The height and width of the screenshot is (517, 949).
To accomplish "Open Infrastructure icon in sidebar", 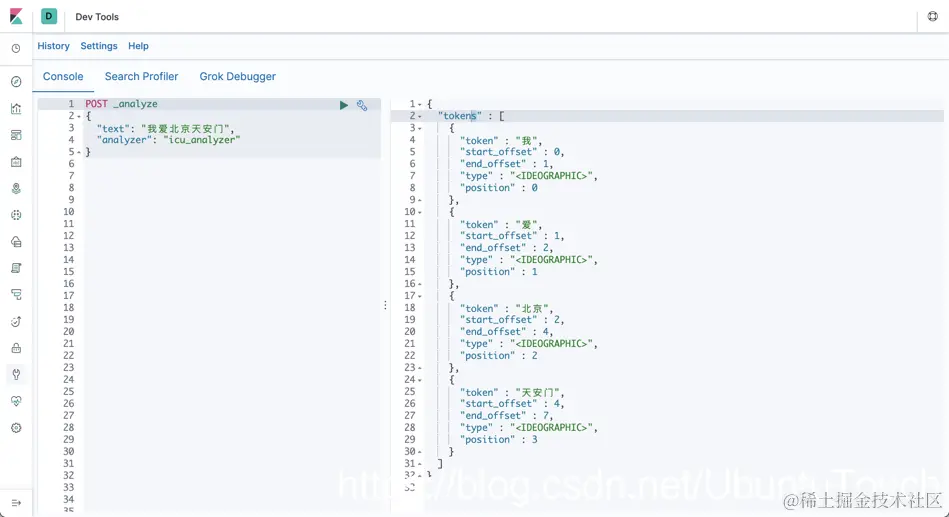I will [x=16, y=242].
